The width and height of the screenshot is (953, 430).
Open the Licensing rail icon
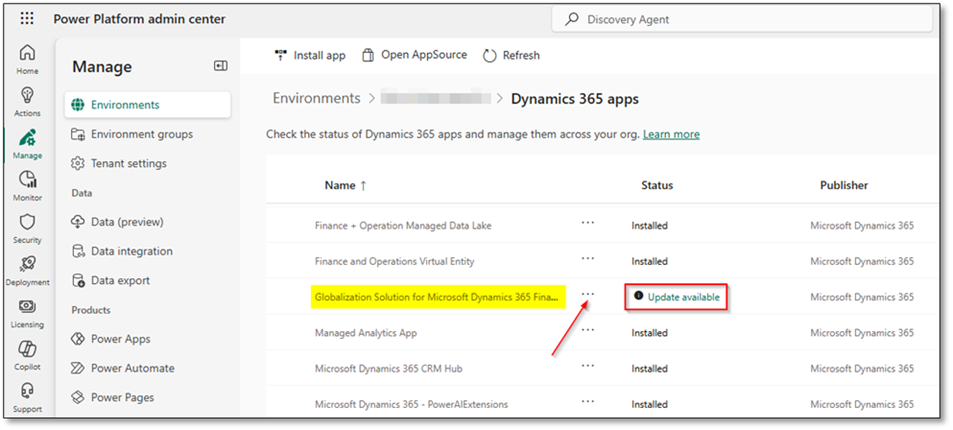[x=27, y=313]
